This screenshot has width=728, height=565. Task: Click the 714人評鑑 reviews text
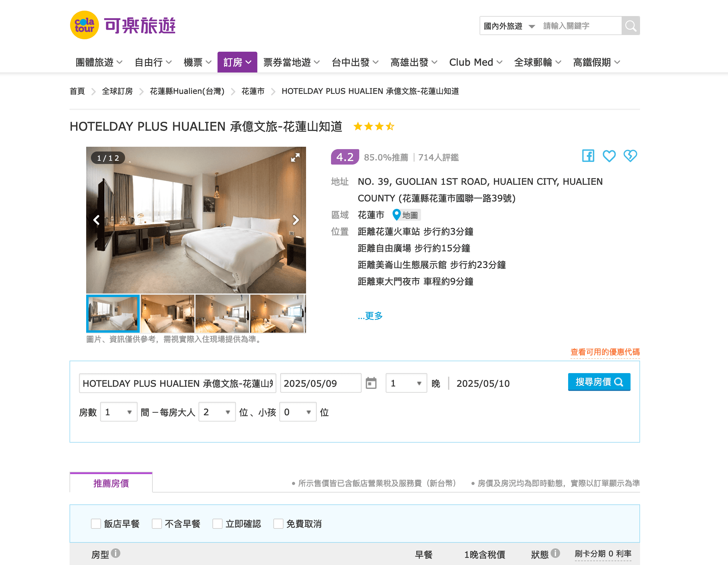(x=438, y=157)
